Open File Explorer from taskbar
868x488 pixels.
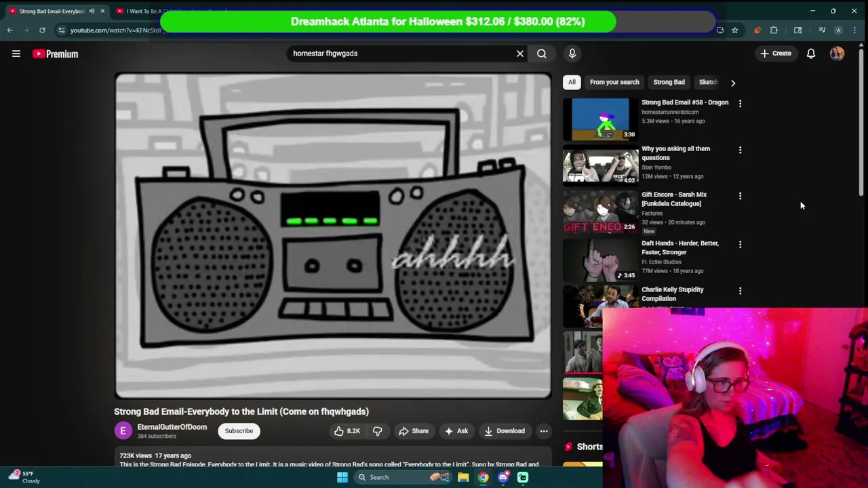tap(463, 477)
